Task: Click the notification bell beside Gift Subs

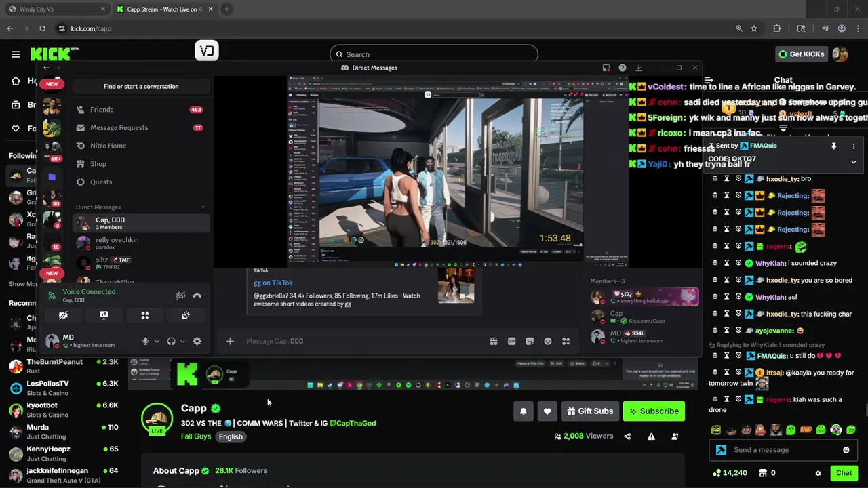Action: click(x=523, y=411)
